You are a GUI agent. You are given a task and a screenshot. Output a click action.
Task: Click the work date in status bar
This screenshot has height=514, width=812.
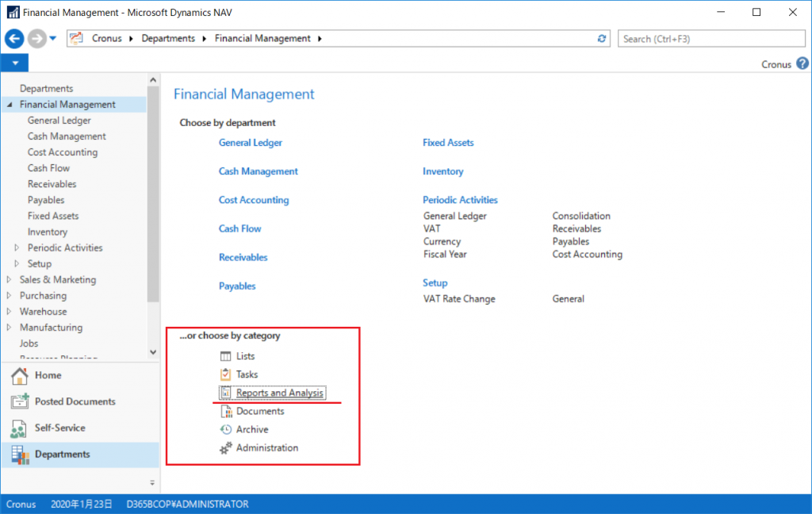point(82,504)
